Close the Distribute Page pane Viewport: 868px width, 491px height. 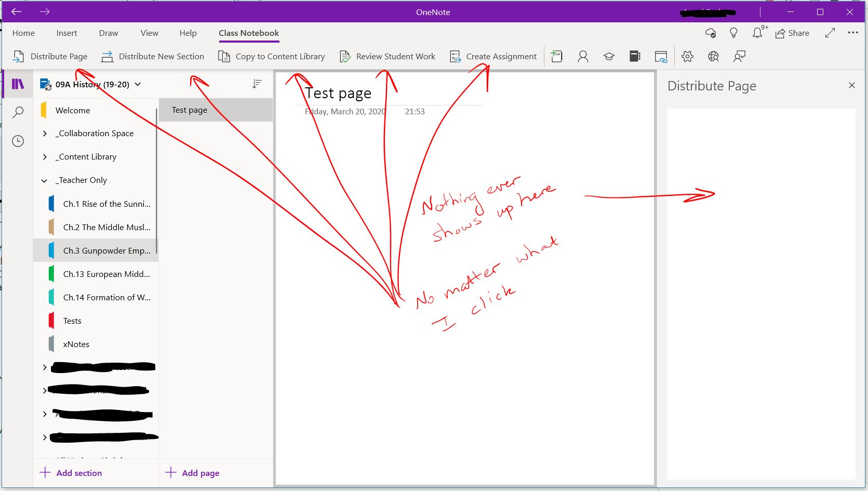(851, 85)
